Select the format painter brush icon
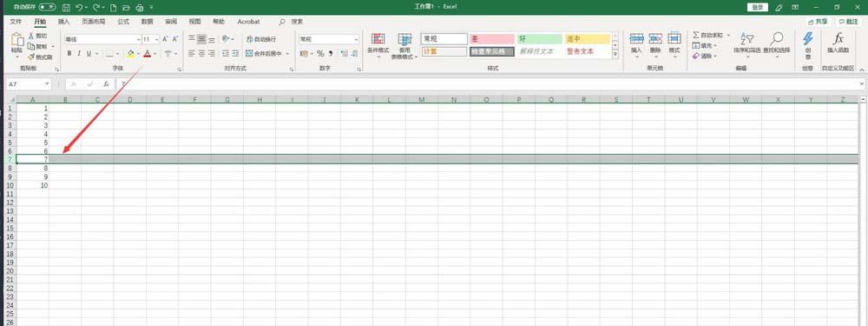The height and width of the screenshot is (326, 868). click(31, 57)
